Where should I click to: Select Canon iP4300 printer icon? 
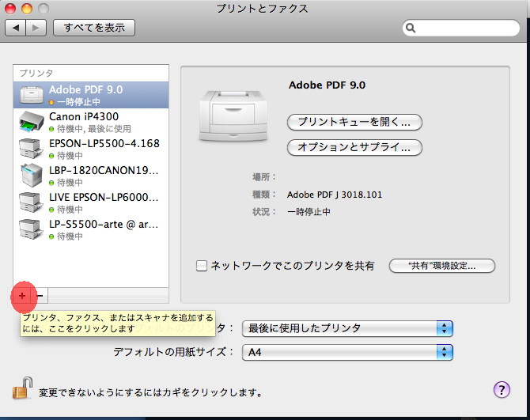point(32,122)
